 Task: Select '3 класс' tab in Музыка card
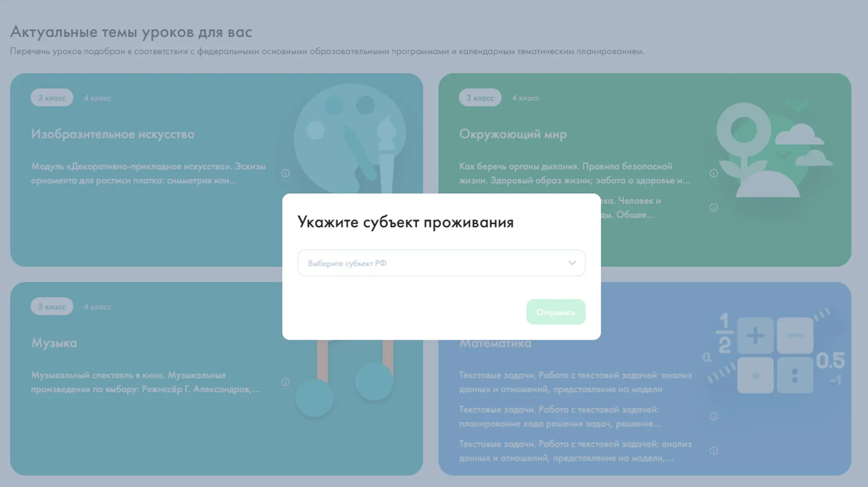click(52, 306)
